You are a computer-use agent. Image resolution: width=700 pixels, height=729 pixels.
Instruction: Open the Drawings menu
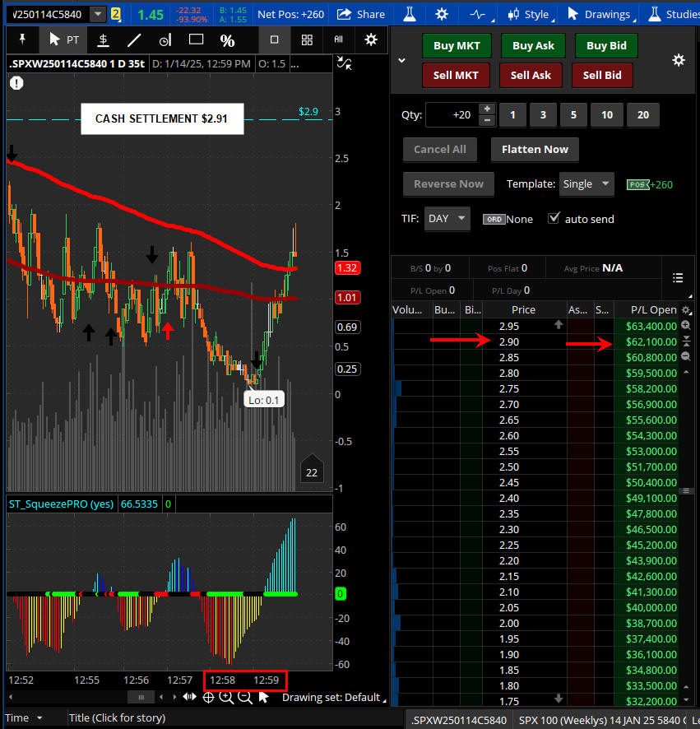[598, 14]
